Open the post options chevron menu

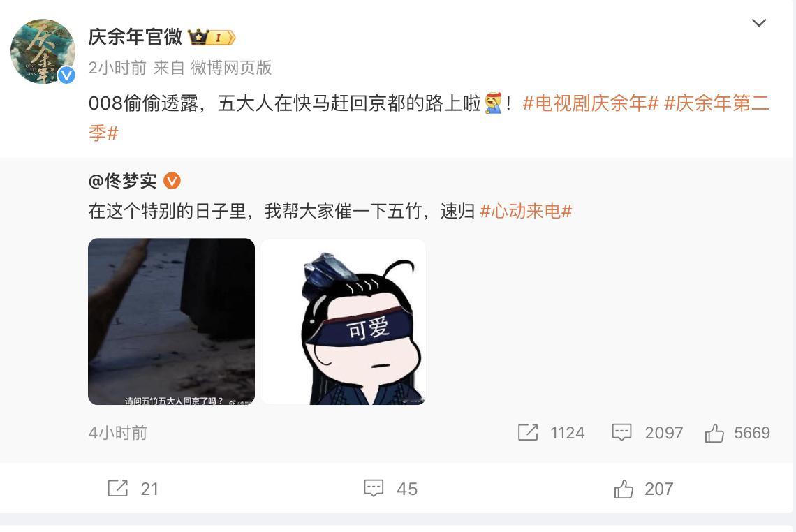point(758,23)
